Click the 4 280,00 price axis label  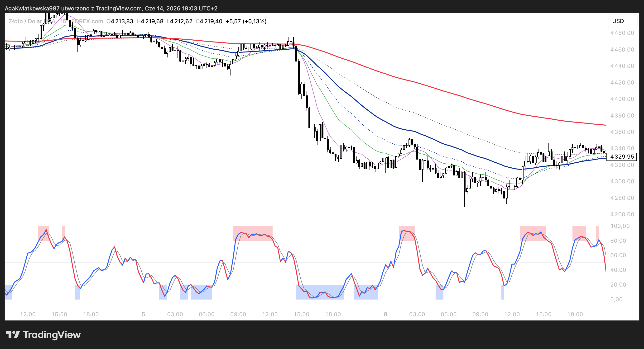pyautogui.click(x=622, y=198)
